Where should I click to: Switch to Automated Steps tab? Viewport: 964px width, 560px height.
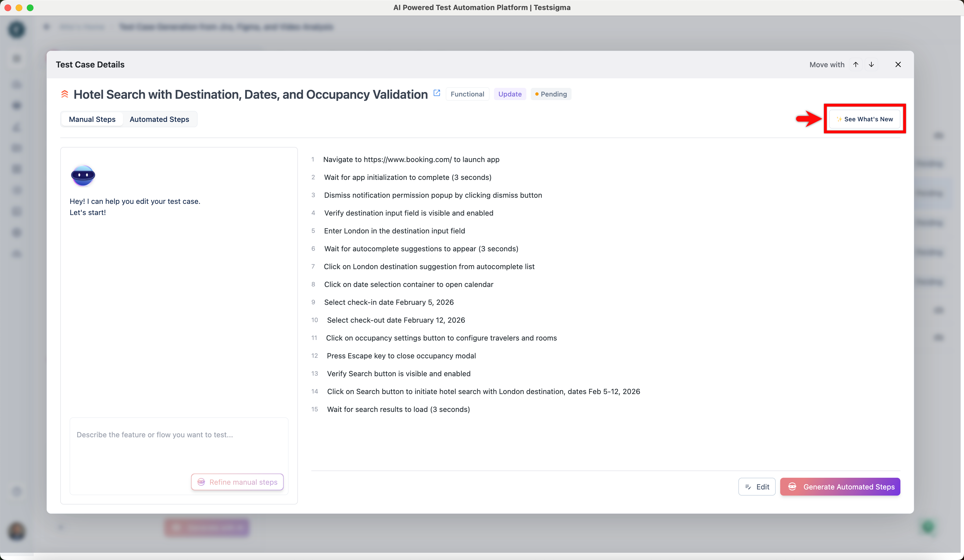(x=159, y=119)
